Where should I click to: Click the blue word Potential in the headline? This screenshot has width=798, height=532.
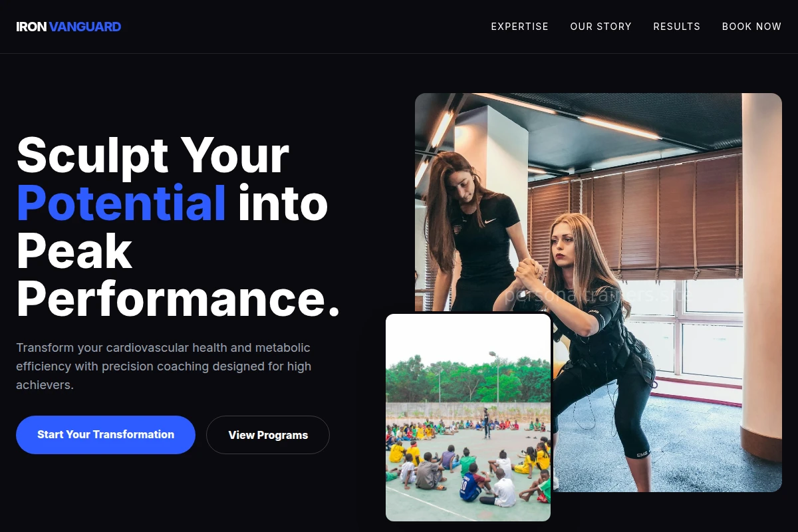pyautogui.click(x=122, y=203)
